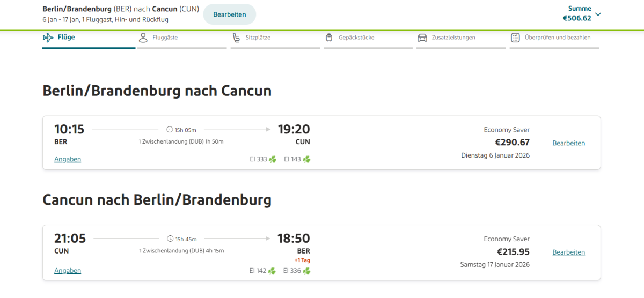Click Bearbeiten for the Cancun to Berlin flight

pyautogui.click(x=569, y=252)
